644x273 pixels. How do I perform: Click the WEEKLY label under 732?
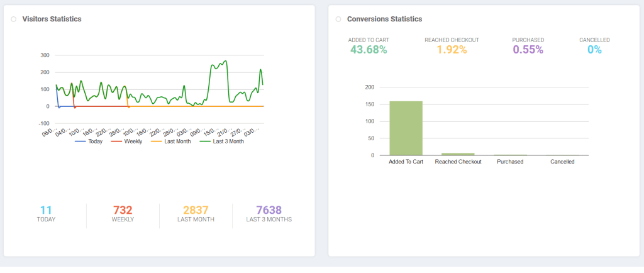[x=123, y=220]
